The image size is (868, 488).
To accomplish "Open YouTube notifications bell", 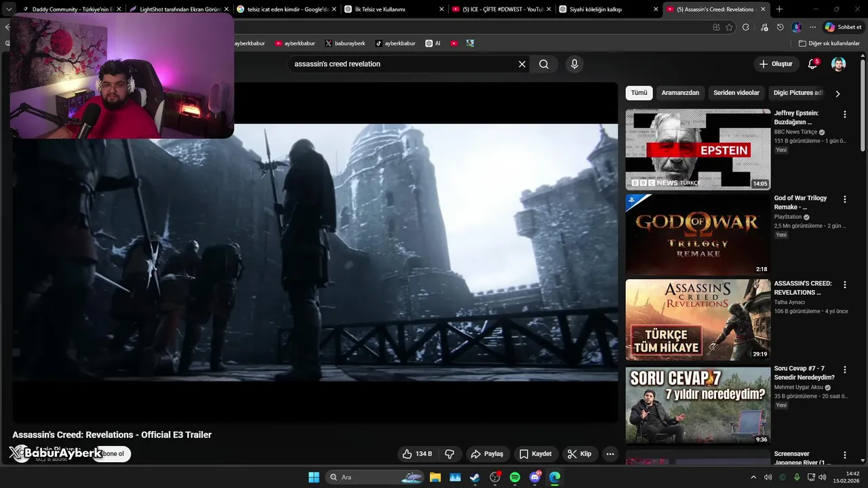I will pos(812,64).
